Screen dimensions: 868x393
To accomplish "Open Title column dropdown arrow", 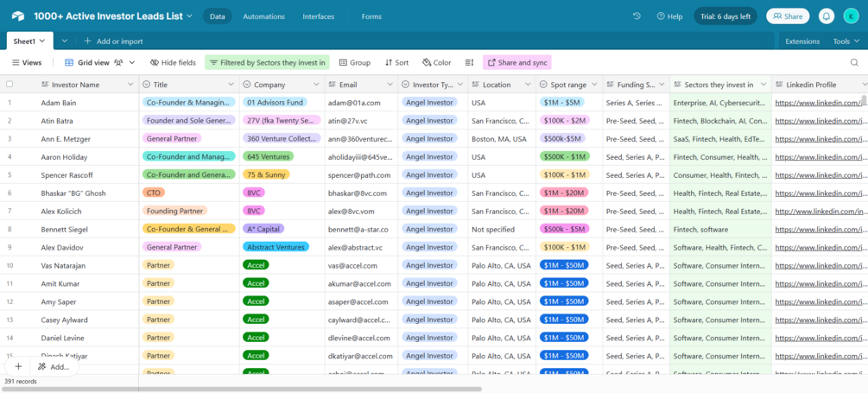I will click(231, 85).
